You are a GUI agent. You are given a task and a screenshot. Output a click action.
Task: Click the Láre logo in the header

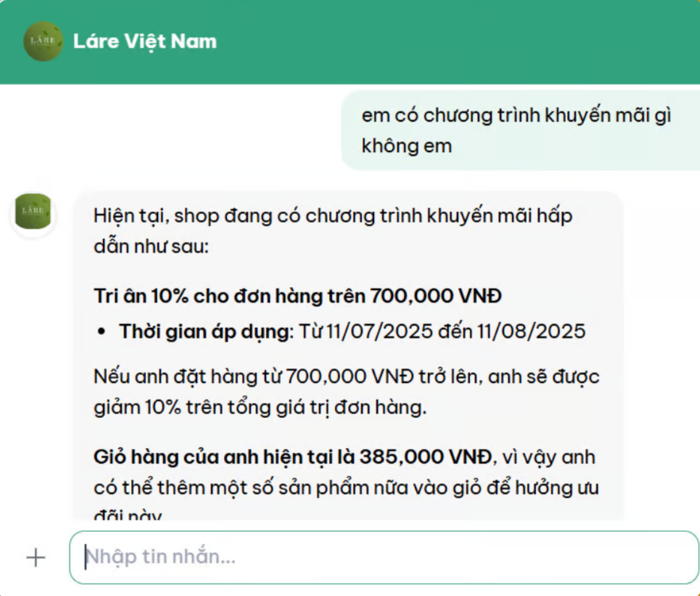click(43, 42)
